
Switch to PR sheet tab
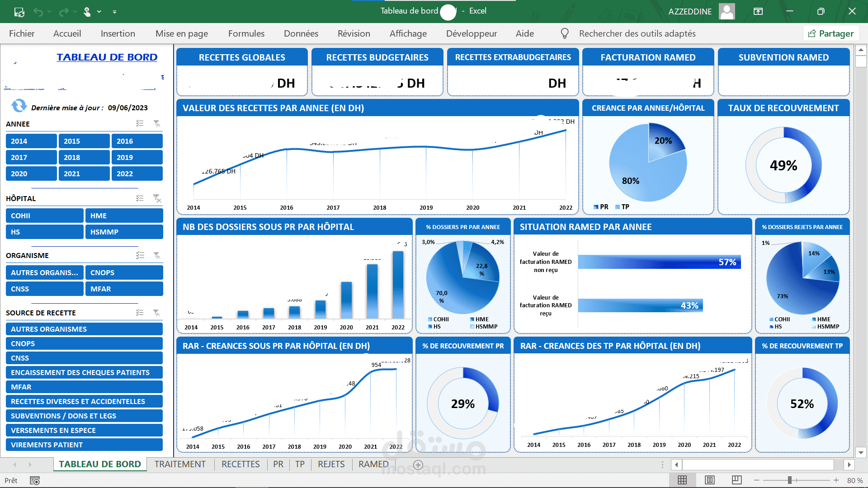(278, 464)
